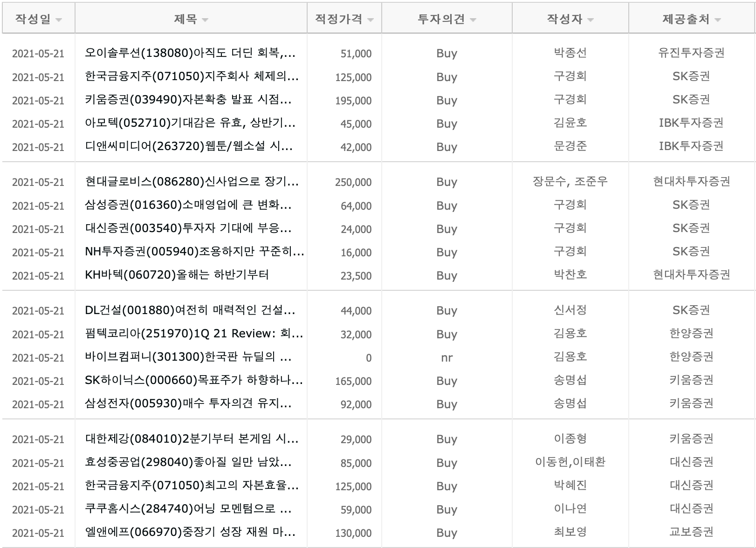Screen dimensions: 756x548
Task: Open the 현대글로비스(086280) report title
Action: click(192, 182)
